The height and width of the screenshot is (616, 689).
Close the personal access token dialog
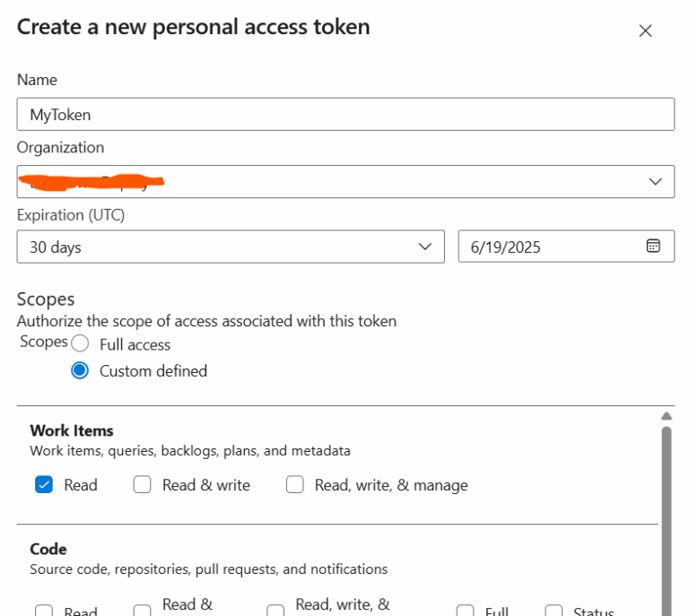tap(645, 30)
